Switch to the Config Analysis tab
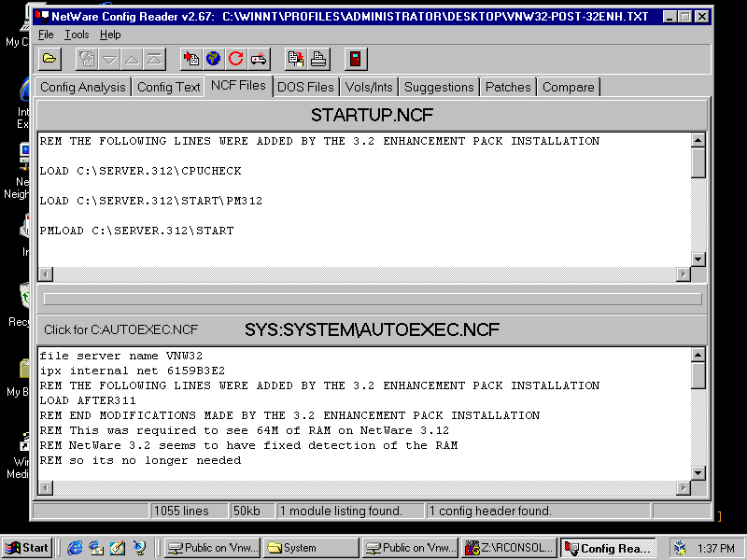 [83, 87]
